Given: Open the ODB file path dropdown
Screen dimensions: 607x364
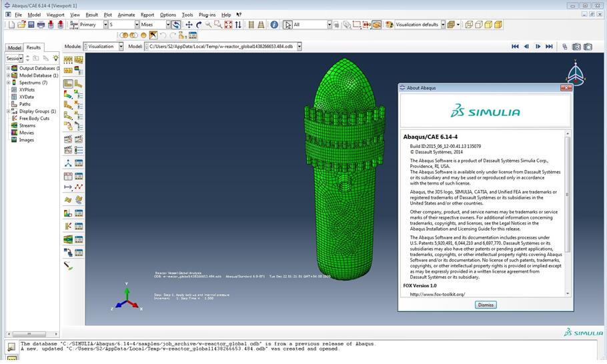Looking at the screenshot, I should point(299,47).
